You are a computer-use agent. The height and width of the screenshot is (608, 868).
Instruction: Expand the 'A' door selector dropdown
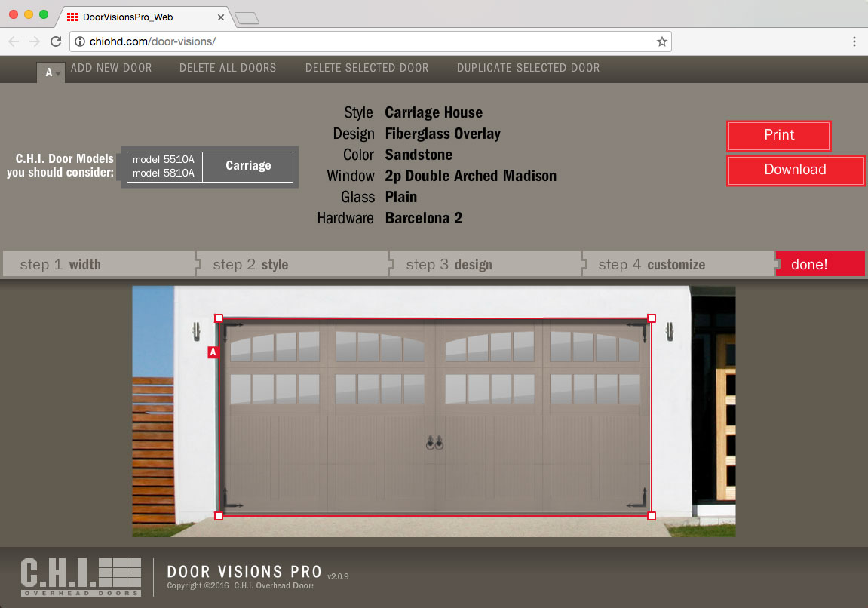coord(51,72)
